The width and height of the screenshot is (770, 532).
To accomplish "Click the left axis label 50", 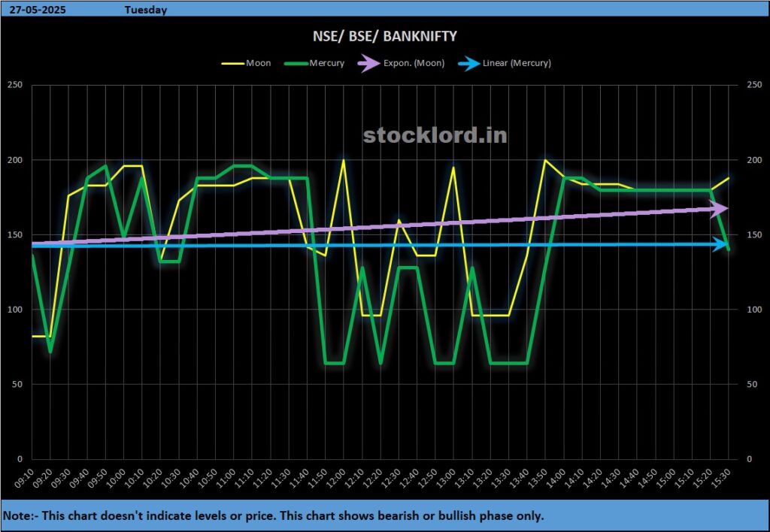I will coord(17,384).
